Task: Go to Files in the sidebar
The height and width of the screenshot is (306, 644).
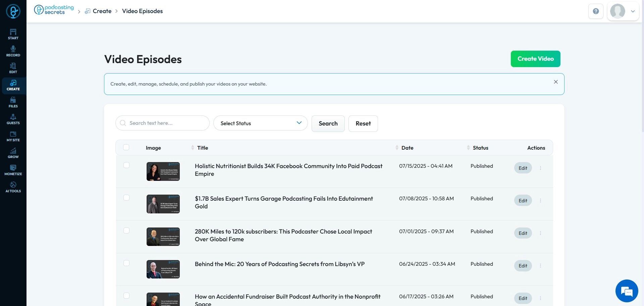Action: coord(13,102)
